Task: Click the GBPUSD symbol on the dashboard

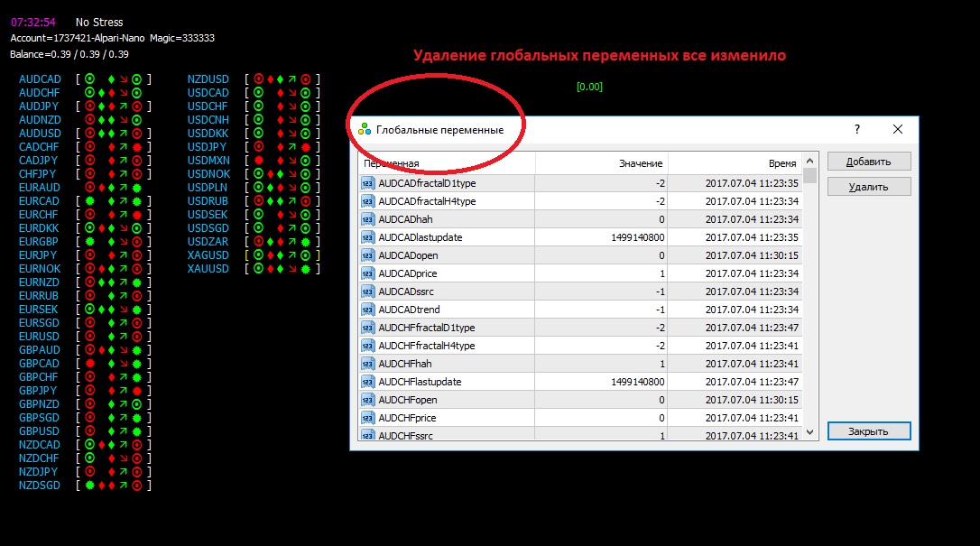Action: pyautogui.click(x=40, y=431)
